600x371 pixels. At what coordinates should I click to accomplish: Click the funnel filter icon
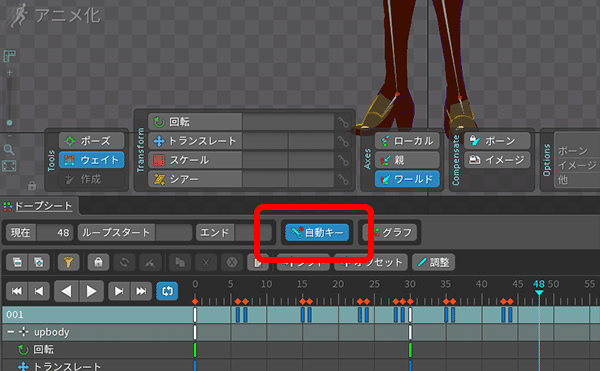(68, 262)
